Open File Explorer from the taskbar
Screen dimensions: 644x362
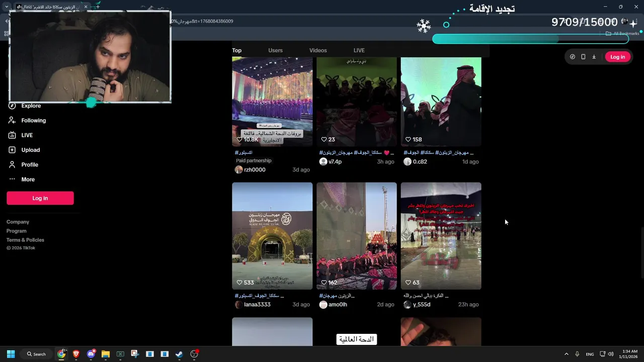[x=106, y=354]
